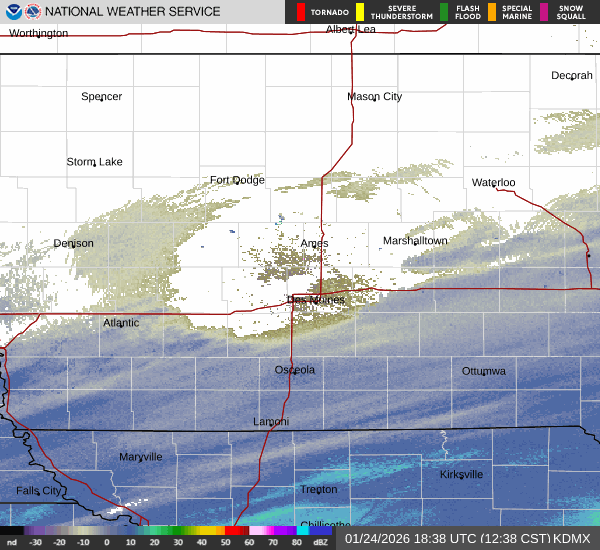Click the orange Special Marine legend square
600x550 pixels.
tap(493, 12)
